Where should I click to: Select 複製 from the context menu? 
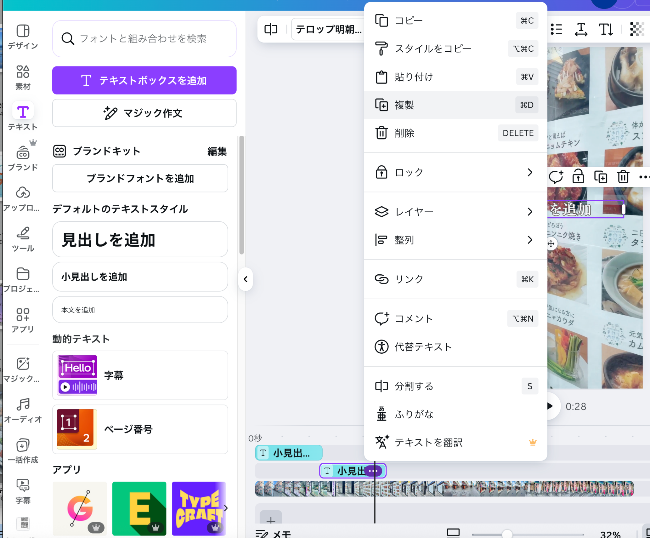455,104
